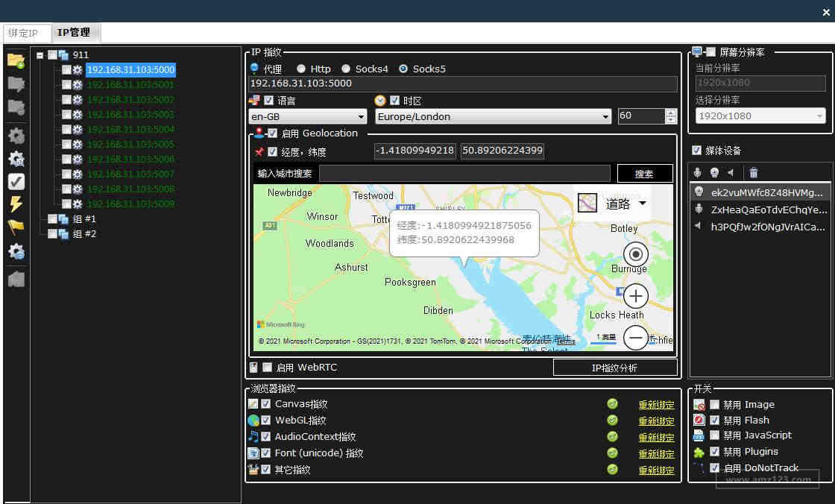Screen dimensions: 835x504
Task: Click the IP指纹分析 button
Action: [615, 368]
